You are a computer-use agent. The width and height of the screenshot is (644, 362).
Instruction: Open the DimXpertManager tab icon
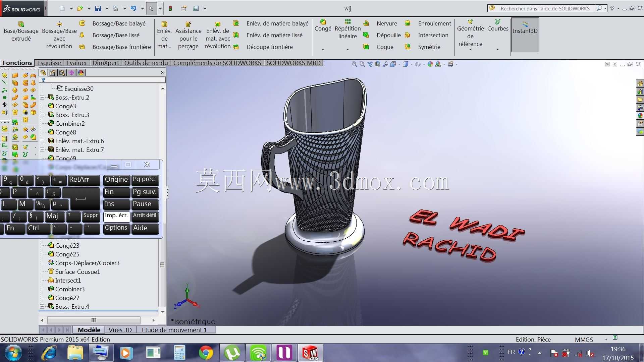pos(71,73)
